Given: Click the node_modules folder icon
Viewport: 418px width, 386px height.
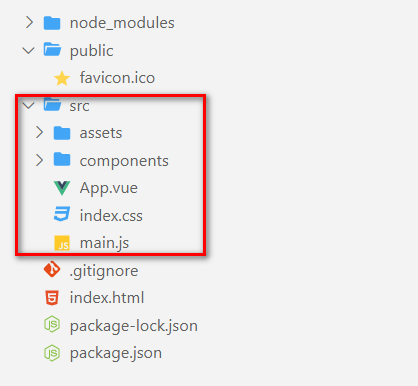Looking at the screenshot, I should (x=52, y=23).
